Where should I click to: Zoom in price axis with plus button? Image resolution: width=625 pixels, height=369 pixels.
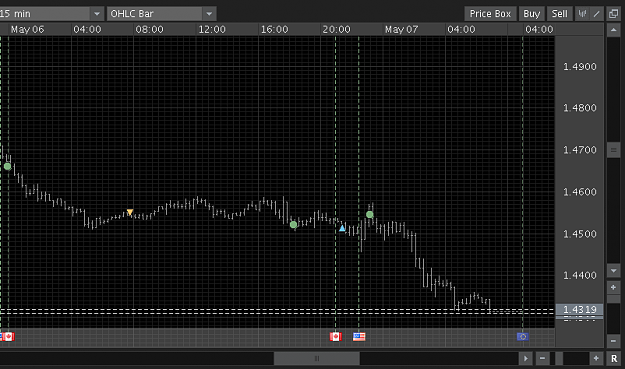[613, 287]
